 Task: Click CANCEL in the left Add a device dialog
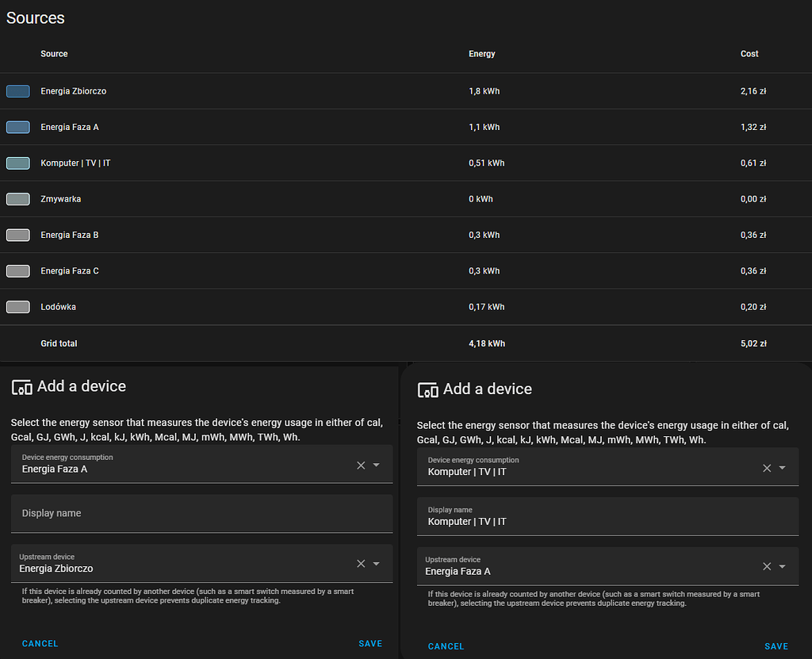pyautogui.click(x=40, y=643)
